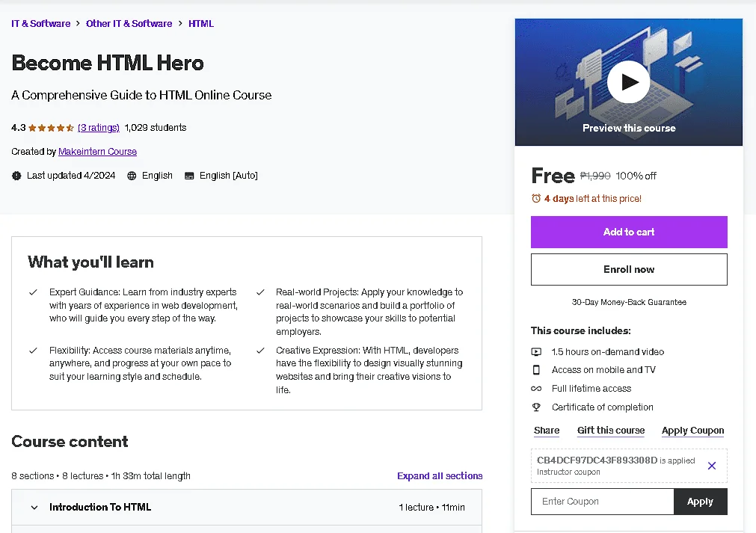Screen dimensions: 756x533
Task: Open Makeintern Course instructor page
Action: click(97, 151)
